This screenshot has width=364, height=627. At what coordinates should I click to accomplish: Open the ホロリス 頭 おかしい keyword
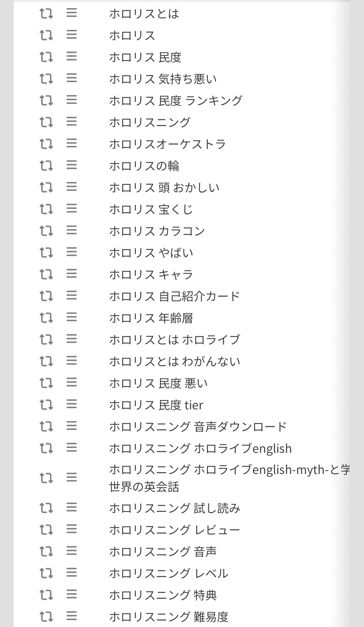164,187
